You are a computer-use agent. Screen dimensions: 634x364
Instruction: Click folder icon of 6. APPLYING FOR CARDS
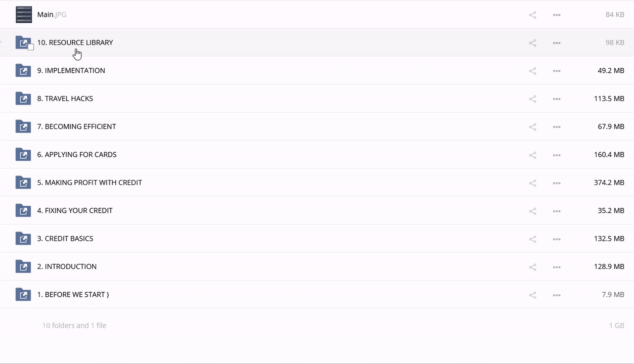pos(23,155)
